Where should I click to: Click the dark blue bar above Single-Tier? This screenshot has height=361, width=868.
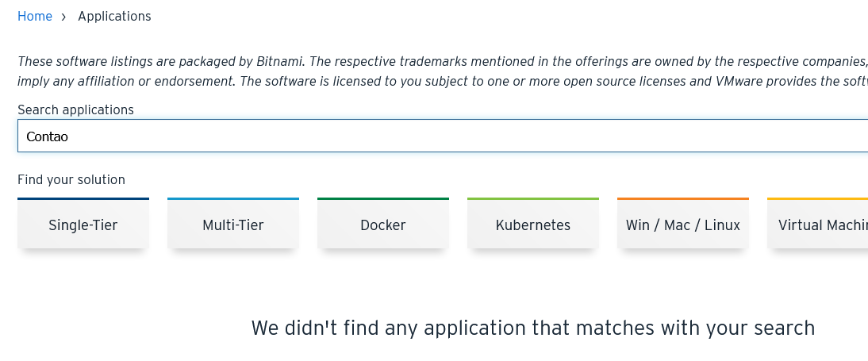click(83, 198)
